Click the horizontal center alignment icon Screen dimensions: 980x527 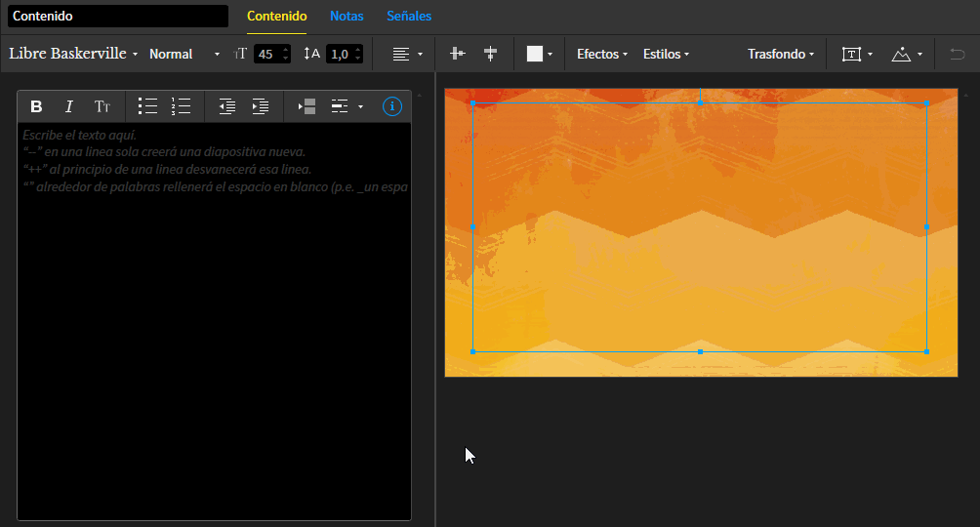458,54
